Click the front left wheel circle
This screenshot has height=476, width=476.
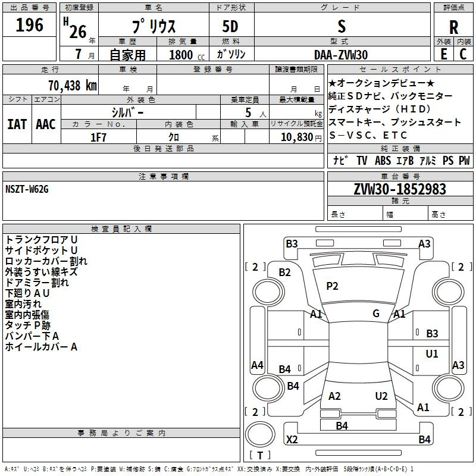coord(268,292)
